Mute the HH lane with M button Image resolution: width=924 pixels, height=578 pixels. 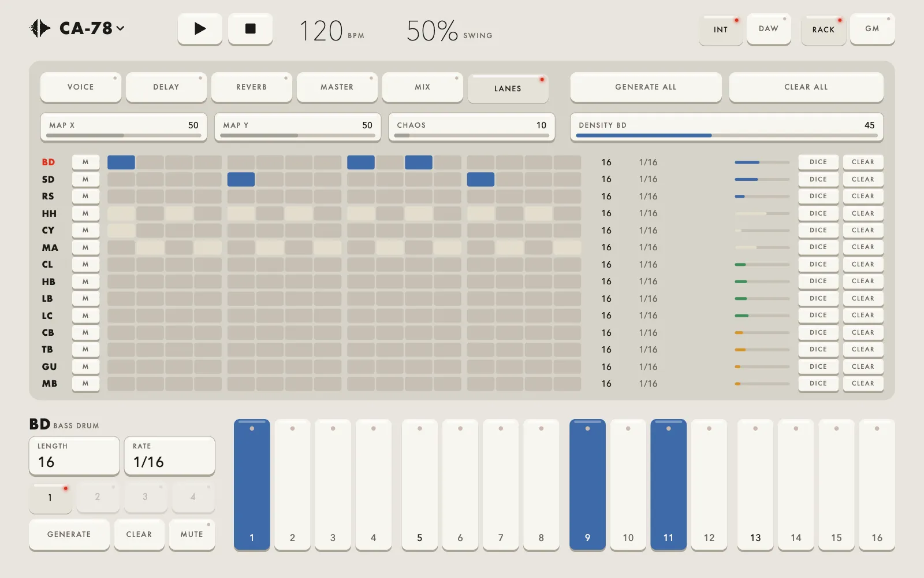tap(85, 213)
